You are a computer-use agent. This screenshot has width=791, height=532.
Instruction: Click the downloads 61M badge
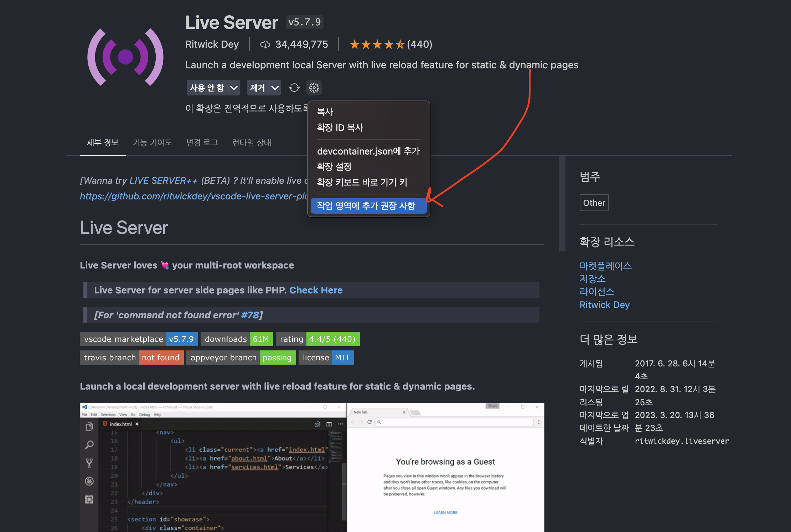pyautogui.click(x=237, y=339)
